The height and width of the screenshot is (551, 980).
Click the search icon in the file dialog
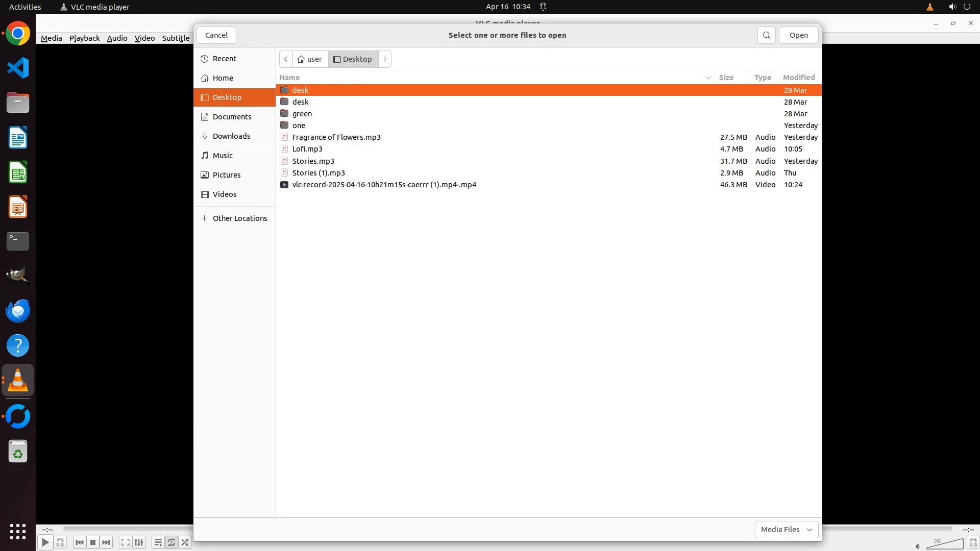tap(766, 35)
